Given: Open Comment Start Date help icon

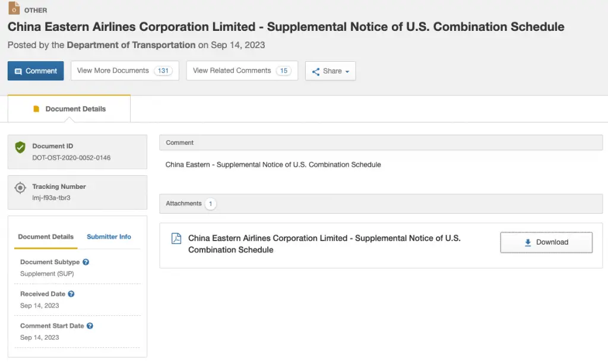Looking at the screenshot, I should 90,325.
